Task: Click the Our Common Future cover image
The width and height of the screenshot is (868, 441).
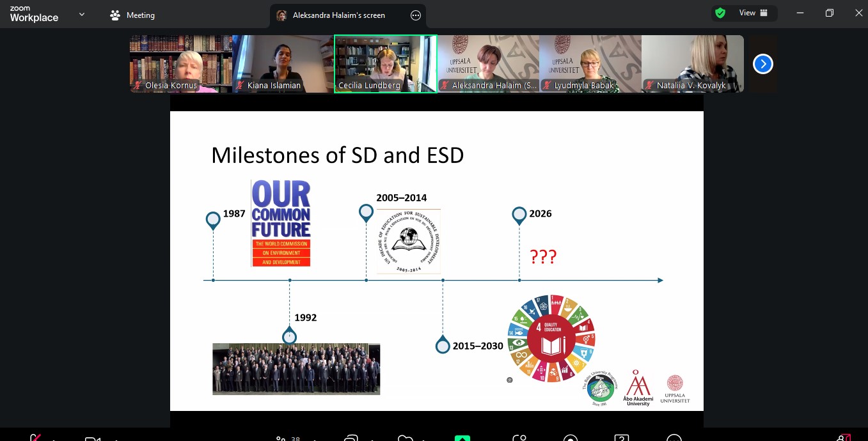Action: pyautogui.click(x=281, y=223)
